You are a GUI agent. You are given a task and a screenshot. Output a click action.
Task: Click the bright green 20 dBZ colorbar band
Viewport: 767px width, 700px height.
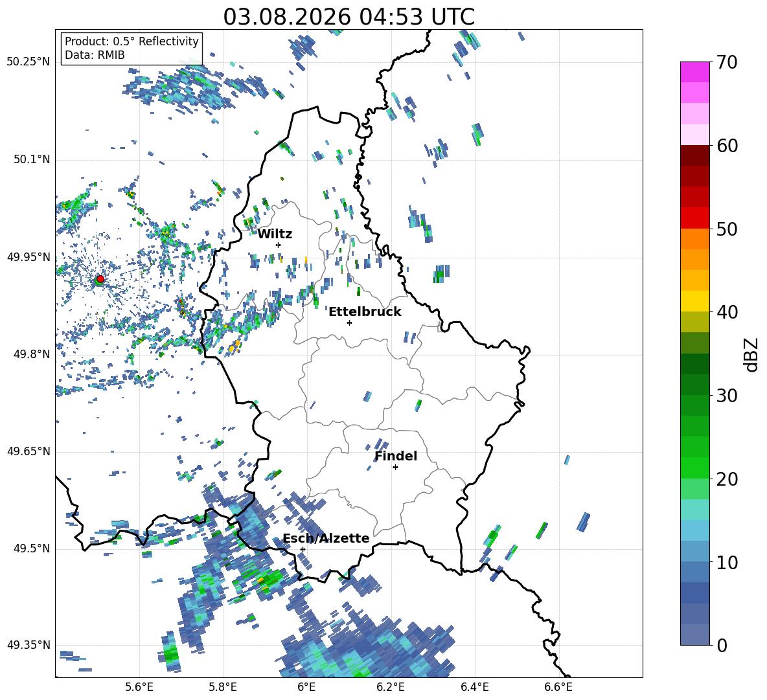(x=694, y=468)
